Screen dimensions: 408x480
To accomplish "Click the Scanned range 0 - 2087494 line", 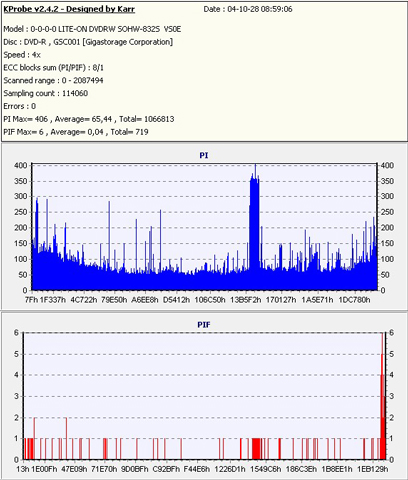I will [53, 80].
